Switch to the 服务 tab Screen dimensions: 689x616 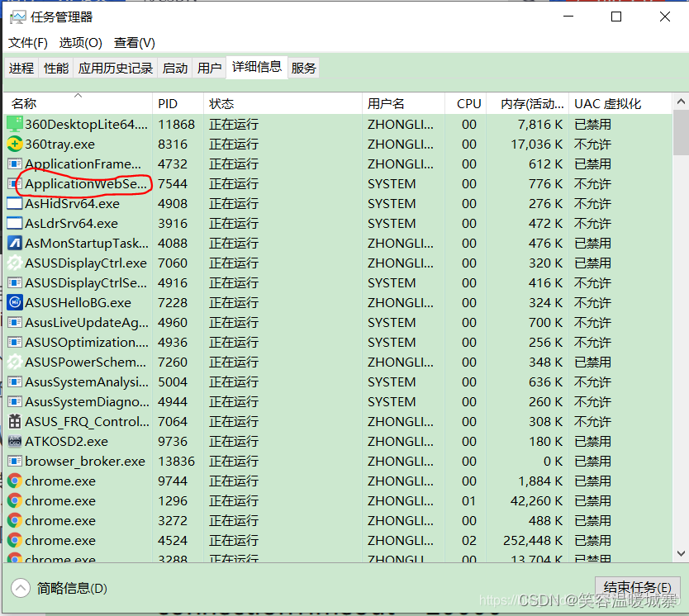point(303,67)
